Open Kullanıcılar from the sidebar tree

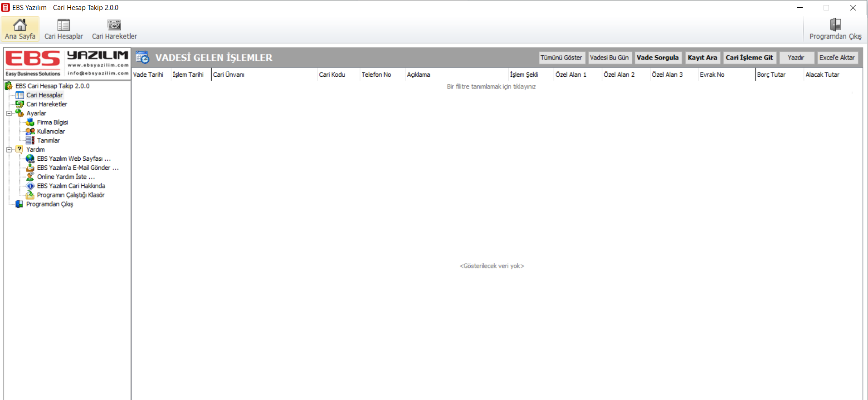coord(51,131)
